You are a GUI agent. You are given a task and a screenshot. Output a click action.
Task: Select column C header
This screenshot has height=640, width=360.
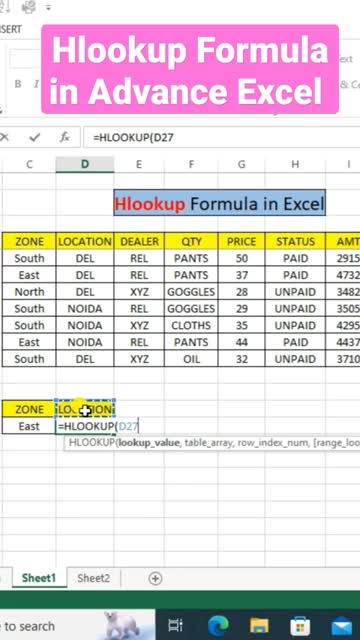click(x=29, y=164)
